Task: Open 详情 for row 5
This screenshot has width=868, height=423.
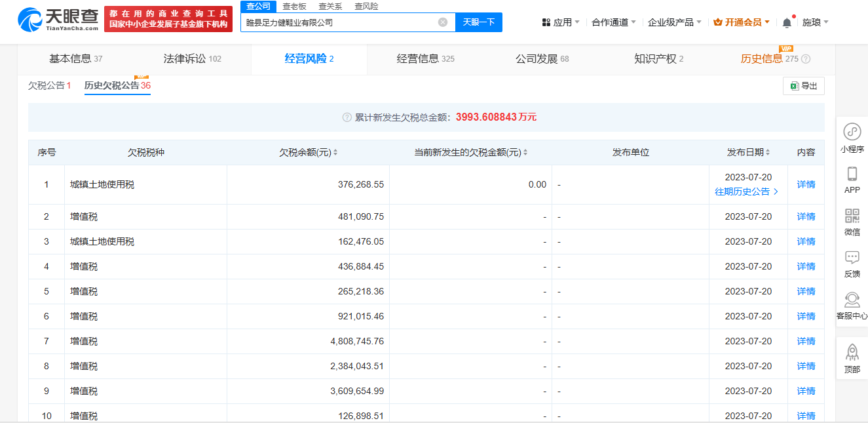Action: [806, 291]
